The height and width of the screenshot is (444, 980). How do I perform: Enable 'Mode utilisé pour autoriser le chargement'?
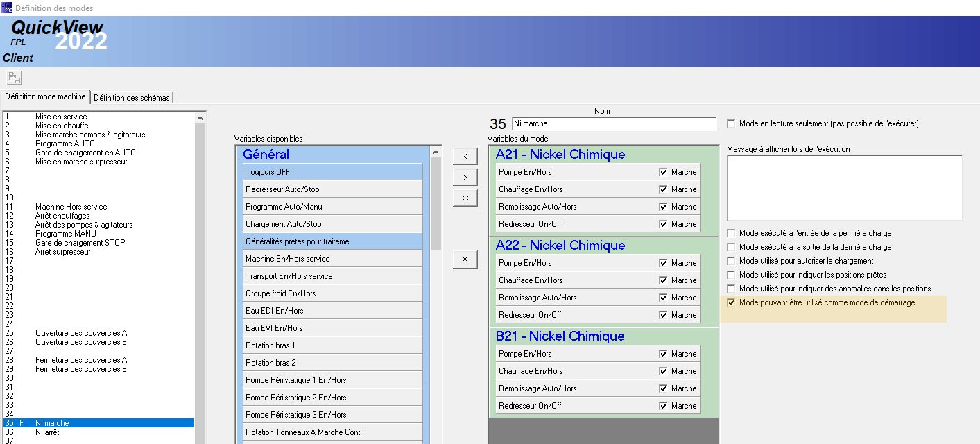[731, 261]
